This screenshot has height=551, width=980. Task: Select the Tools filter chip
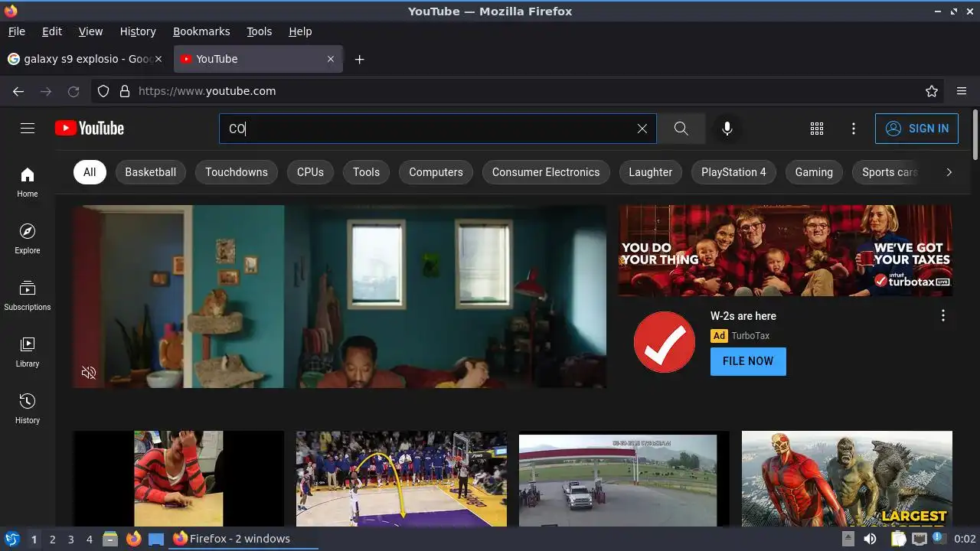(x=366, y=172)
